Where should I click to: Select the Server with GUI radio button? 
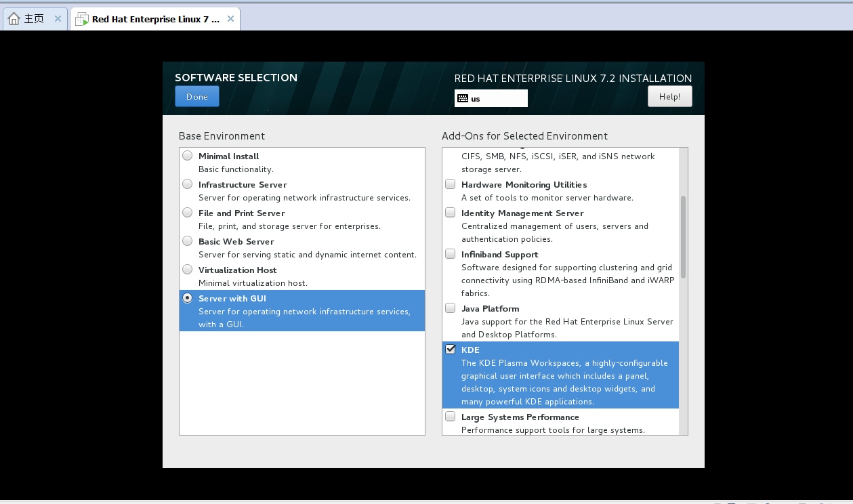pos(188,298)
